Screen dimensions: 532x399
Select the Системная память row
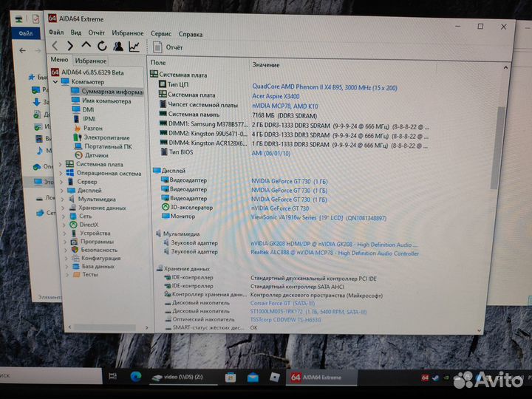(x=238, y=115)
